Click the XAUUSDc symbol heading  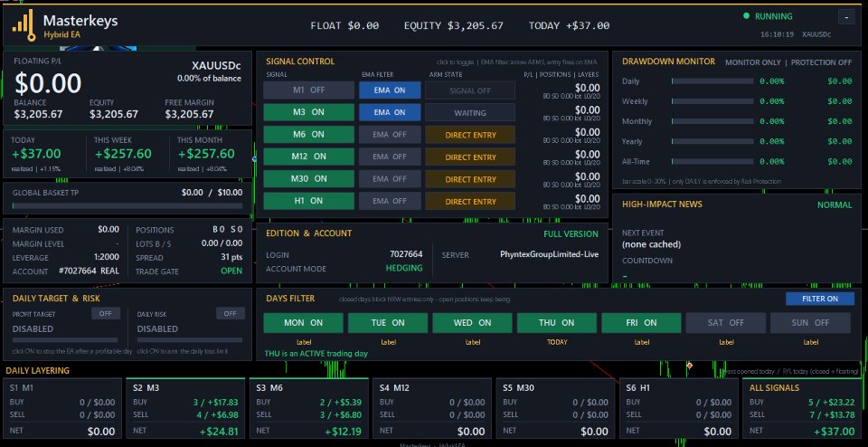(x=216, y=65)
